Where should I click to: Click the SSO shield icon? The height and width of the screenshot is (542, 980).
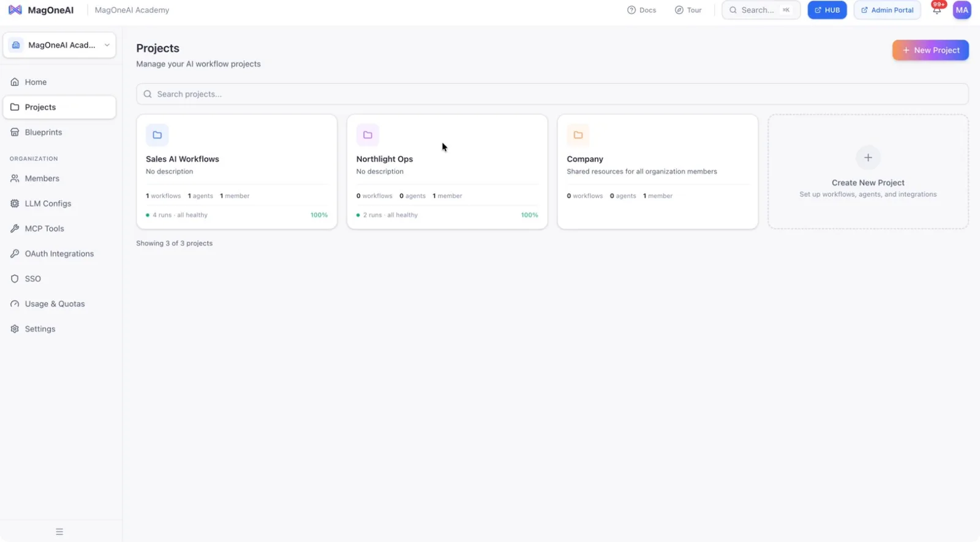point(15,279)
